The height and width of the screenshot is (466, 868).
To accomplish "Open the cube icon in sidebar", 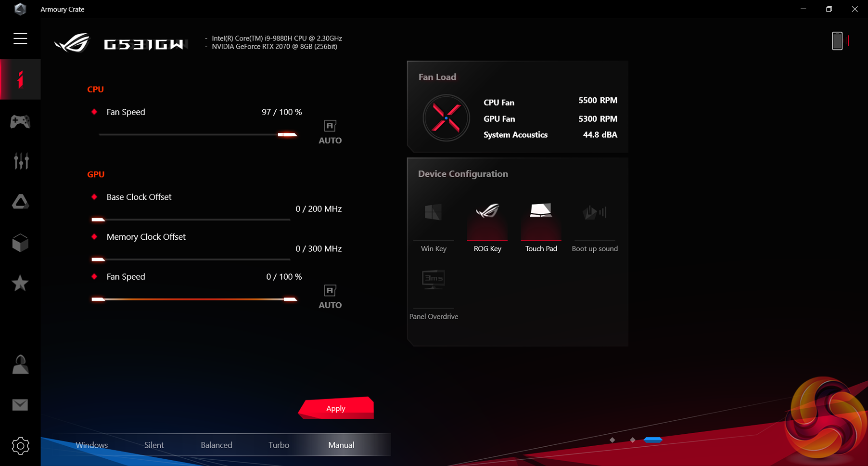I will (x=20, y=243).
